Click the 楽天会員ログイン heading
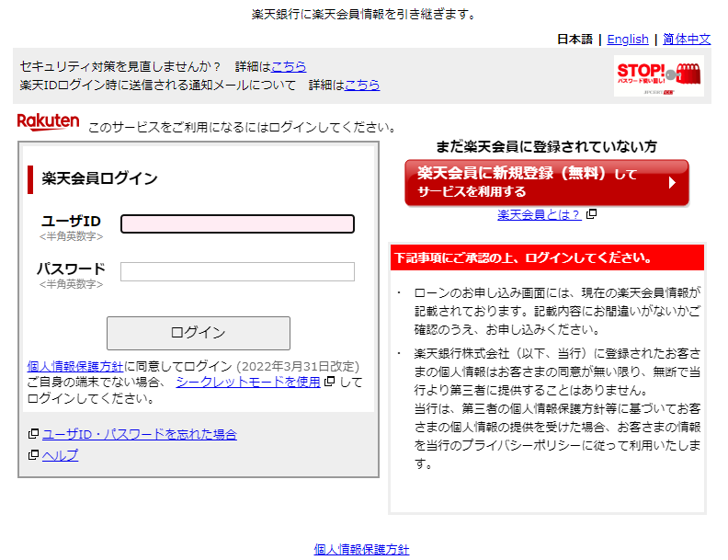Screen dimensions: 728x560 point(100,178)
